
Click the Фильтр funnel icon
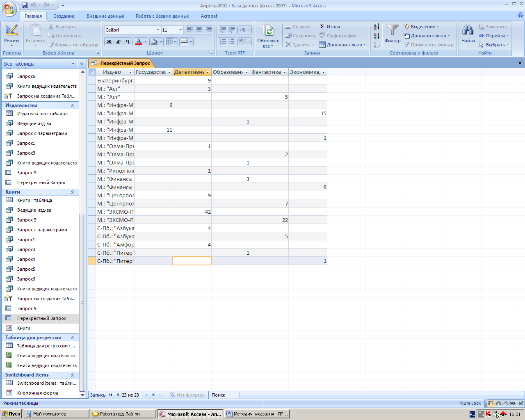coord(393,31)
